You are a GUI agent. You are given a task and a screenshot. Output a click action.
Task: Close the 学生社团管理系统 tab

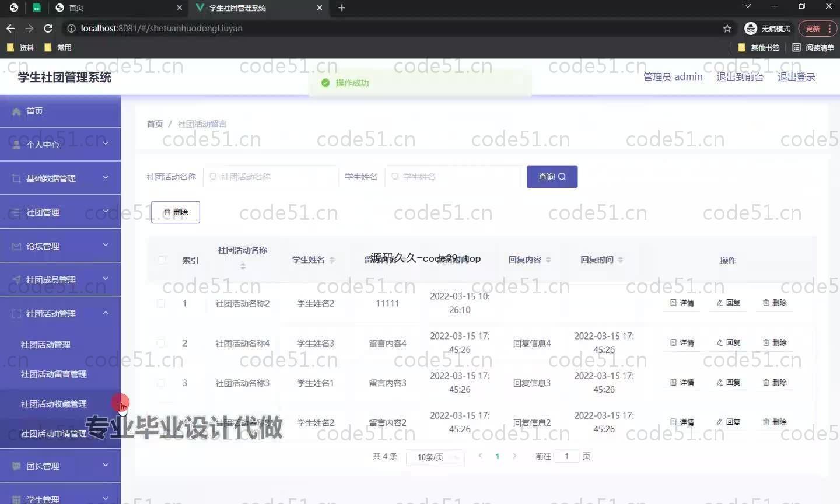click(320, 8)
